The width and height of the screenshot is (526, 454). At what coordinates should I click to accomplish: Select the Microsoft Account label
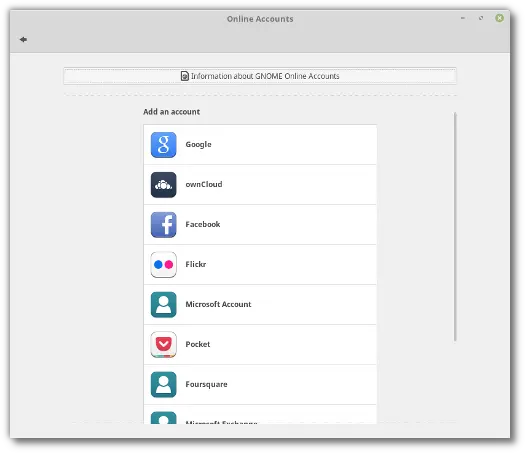(x=218, y=304)
